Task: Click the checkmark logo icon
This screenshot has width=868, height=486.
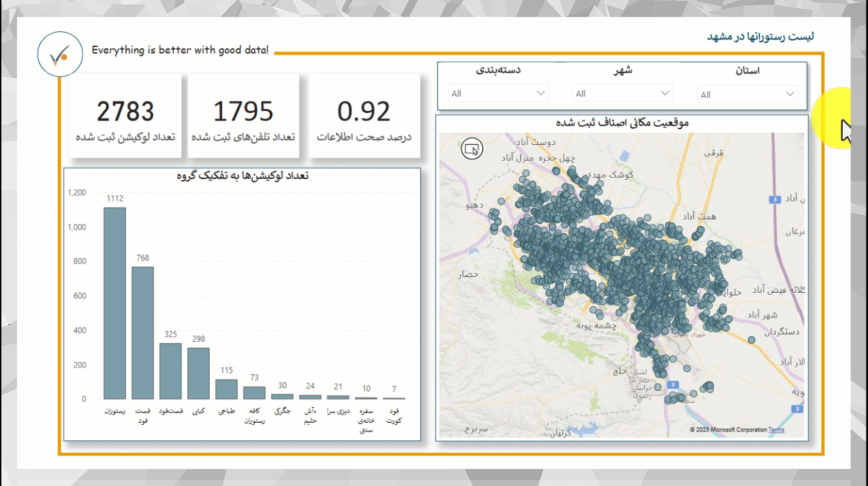Action: coord(60,54)
